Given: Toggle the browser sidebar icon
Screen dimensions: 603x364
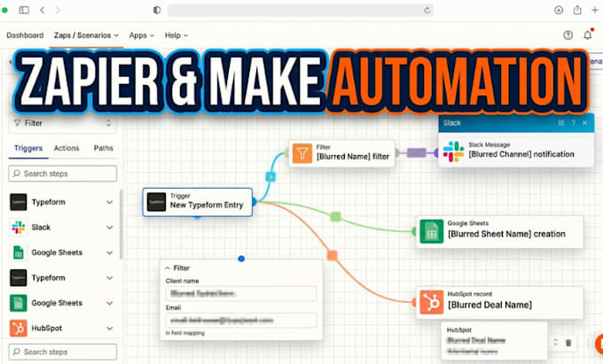Looking at the screenshot, I should 24,10.
